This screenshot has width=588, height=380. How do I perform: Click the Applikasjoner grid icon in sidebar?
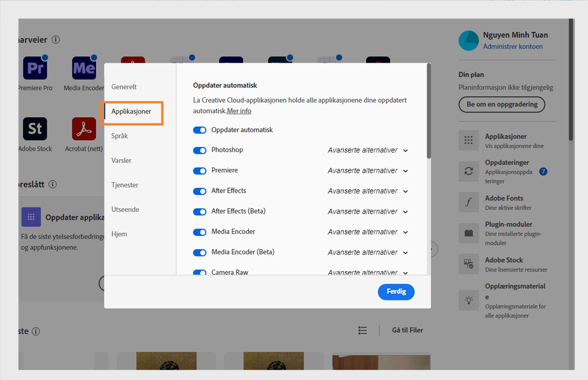point(468,141)
